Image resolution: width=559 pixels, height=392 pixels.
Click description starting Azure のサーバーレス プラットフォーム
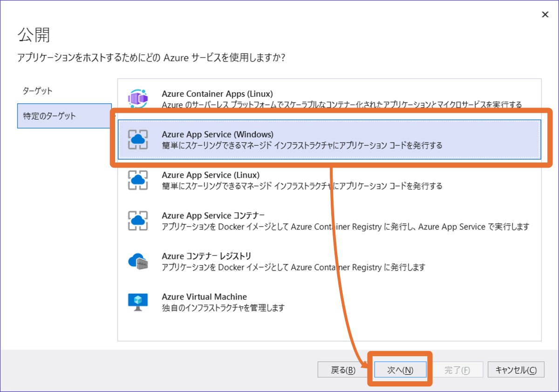tap(341, 105)
